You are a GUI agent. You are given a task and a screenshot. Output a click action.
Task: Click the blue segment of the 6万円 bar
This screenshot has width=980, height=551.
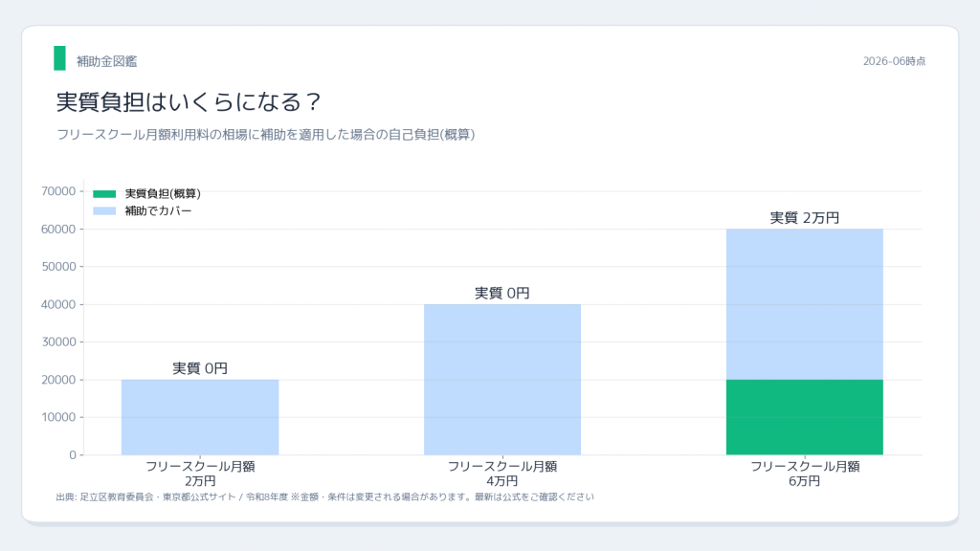pyautogui.click(x=804, y=304)
